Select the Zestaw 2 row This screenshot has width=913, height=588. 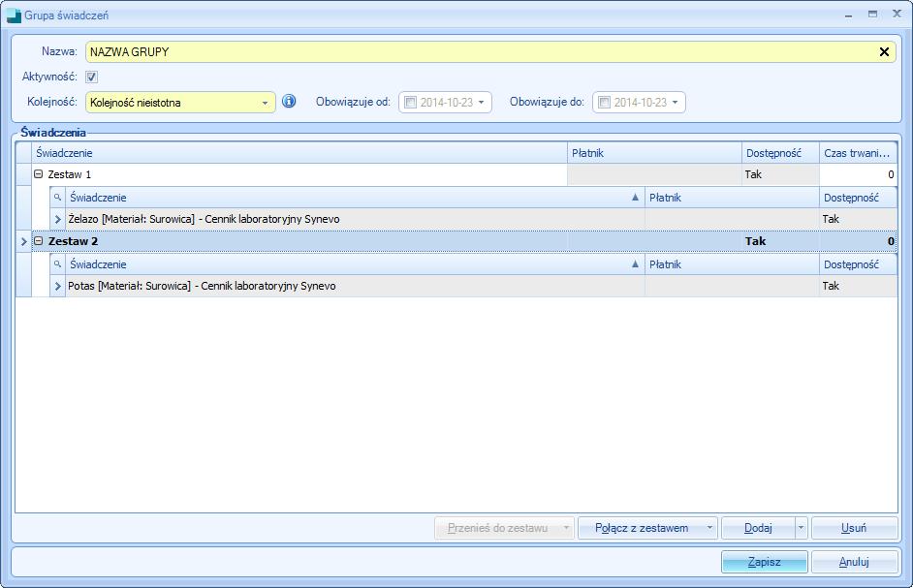tap(464, 241)
